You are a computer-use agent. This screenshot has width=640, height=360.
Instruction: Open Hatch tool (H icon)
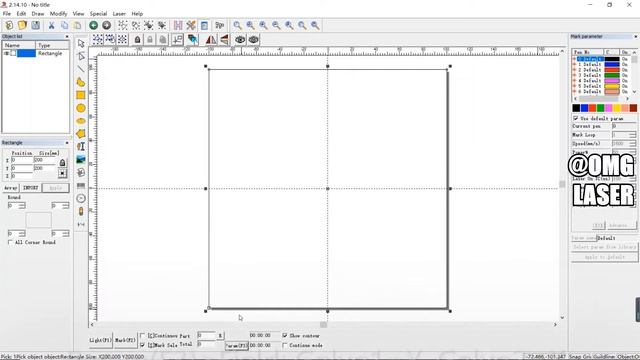coord(178,25)
